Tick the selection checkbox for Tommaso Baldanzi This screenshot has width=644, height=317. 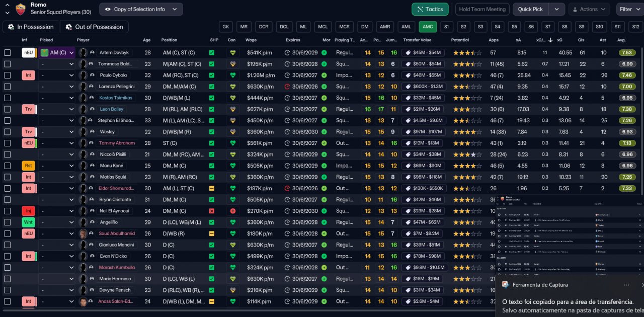pyautogui.click(x=8, y=64)
